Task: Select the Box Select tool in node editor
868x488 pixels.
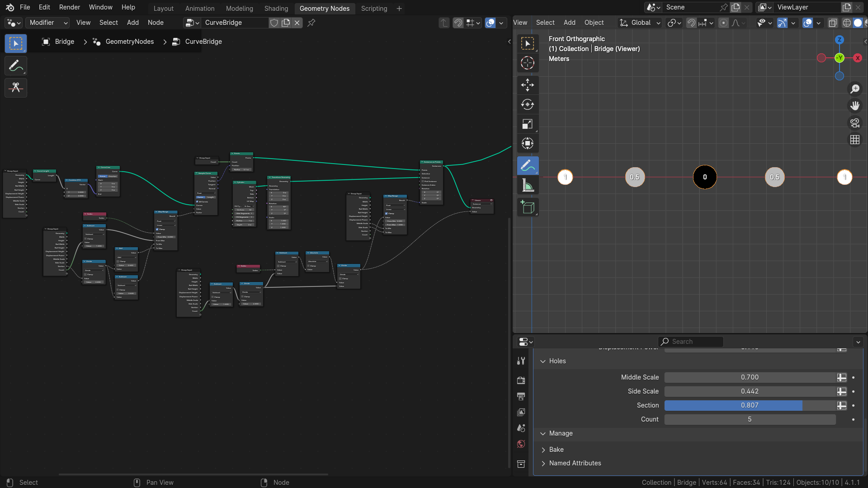Action: pos(16,43)
